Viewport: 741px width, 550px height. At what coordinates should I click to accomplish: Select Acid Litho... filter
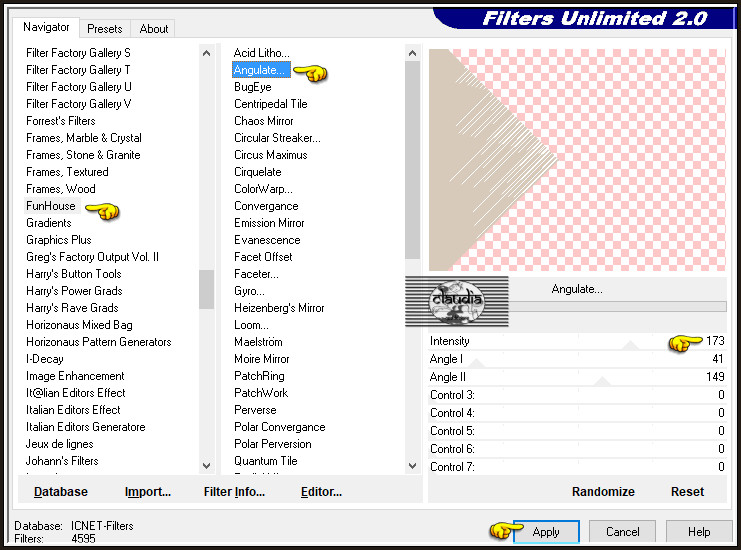(261, 53)
